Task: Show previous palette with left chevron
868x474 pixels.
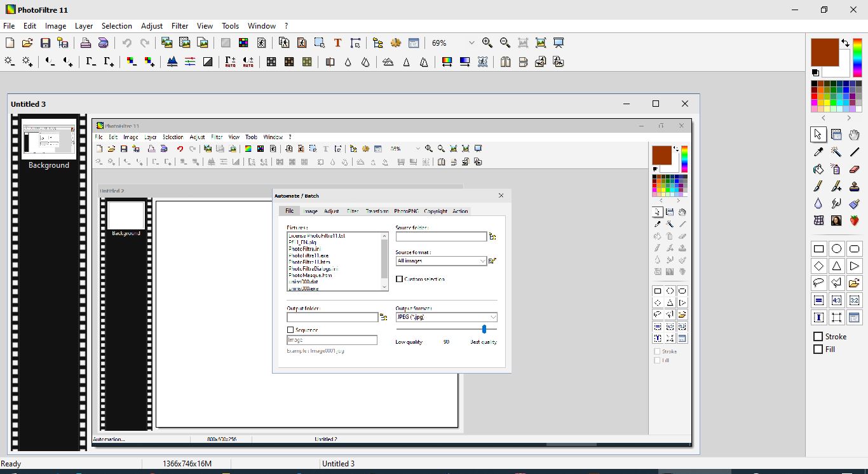Action: coord(824,118)
